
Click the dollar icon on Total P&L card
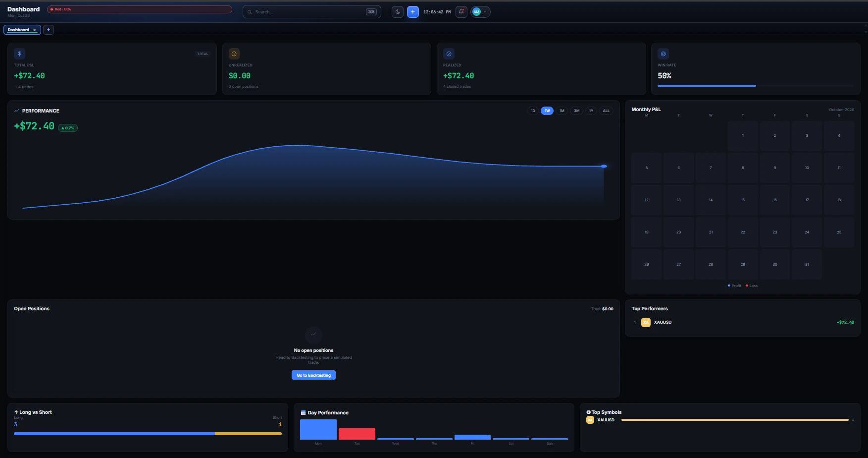(x=20, y=54)
